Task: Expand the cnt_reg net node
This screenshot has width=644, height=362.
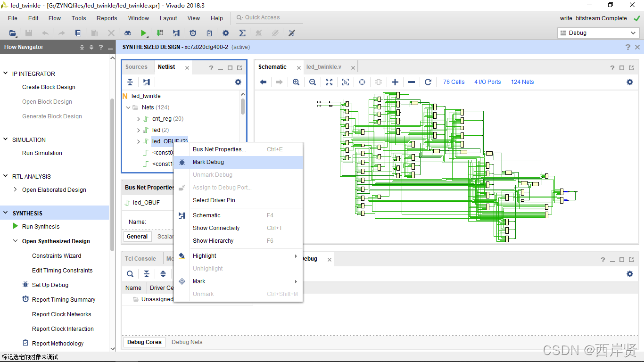Action: click(138, 119)
